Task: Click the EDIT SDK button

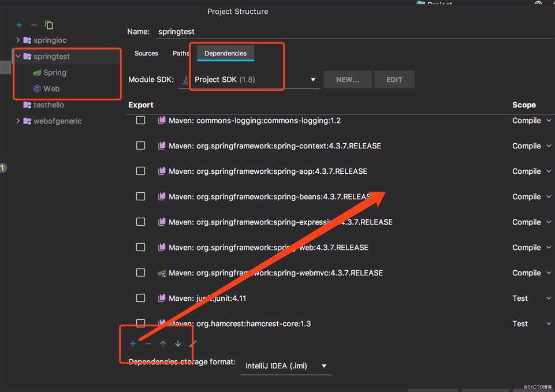Action: click(x=394, y=80)
